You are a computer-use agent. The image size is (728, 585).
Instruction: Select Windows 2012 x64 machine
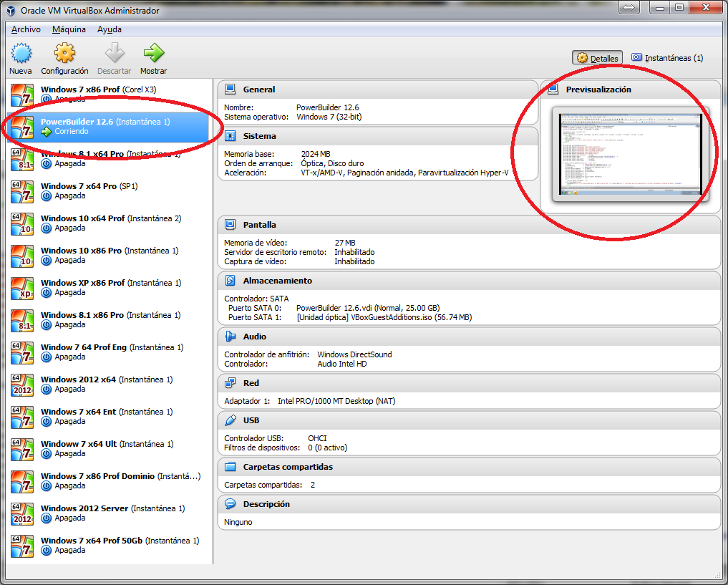click(109, 384)
